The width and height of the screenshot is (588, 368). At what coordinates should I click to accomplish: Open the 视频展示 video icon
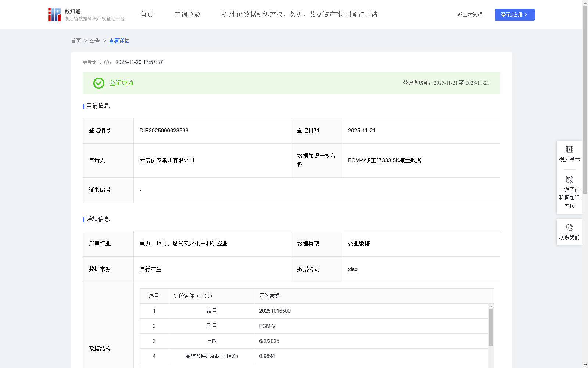569,149
